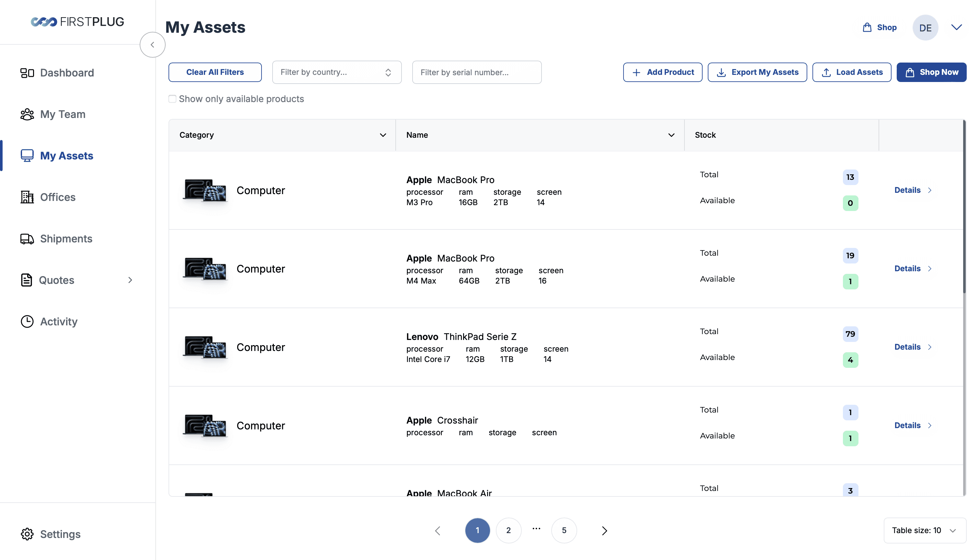Click the Apple Crosshair product image
The image size is (980, 560).
coord(205,426)
